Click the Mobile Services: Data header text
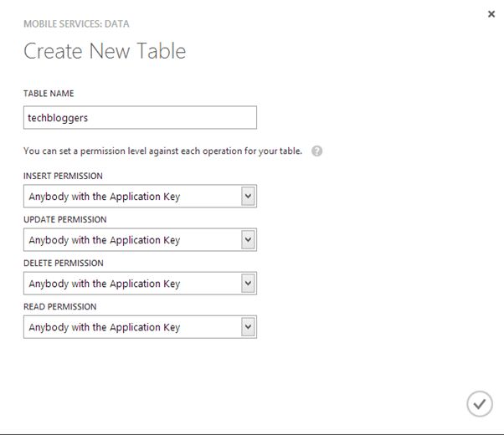Viewport: 504px width, 435px height. coord(76,23)
